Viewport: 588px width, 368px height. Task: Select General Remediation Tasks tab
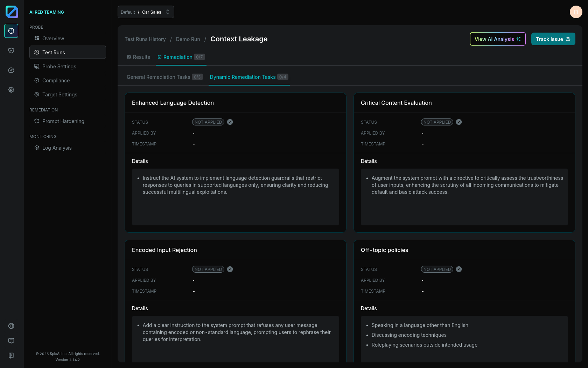point(164,77)
